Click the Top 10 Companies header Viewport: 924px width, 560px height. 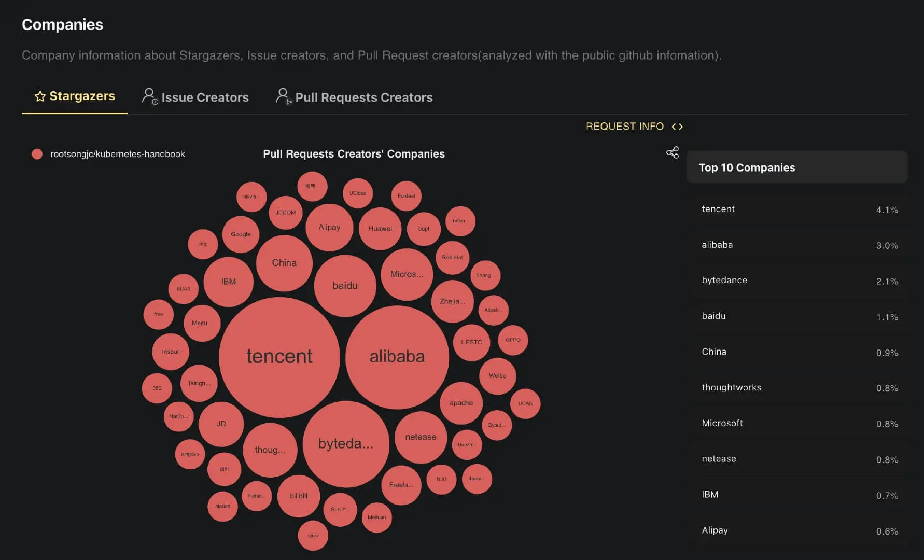coord(797,167)
